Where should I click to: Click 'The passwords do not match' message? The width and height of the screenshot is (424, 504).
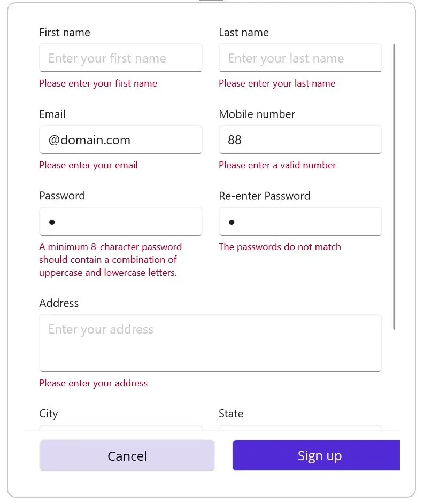(280, 247)
